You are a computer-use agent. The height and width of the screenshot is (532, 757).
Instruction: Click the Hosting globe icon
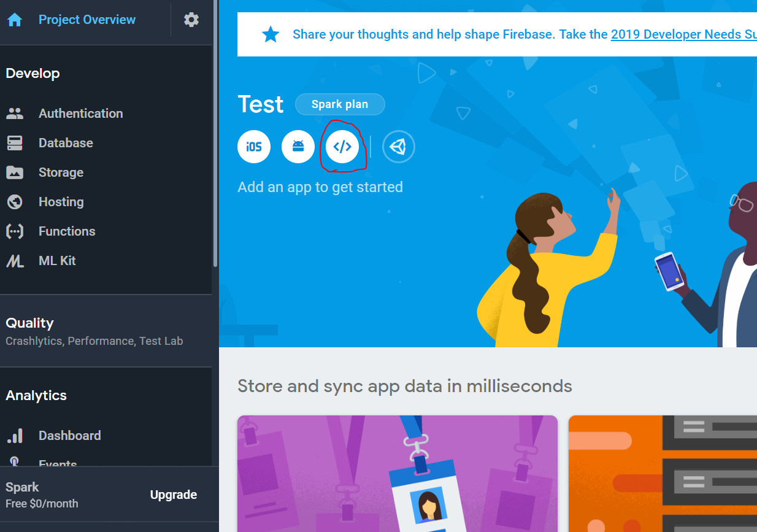15,202
